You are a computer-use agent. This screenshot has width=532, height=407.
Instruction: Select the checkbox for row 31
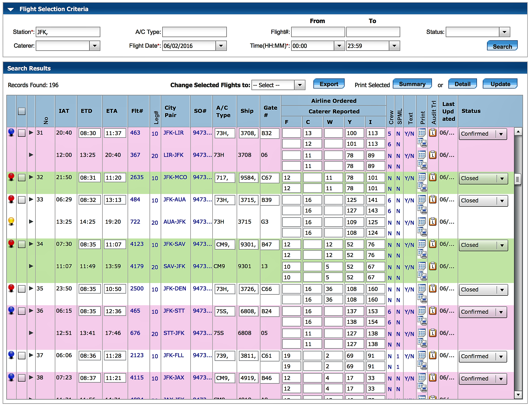click(x=22, y=133)
